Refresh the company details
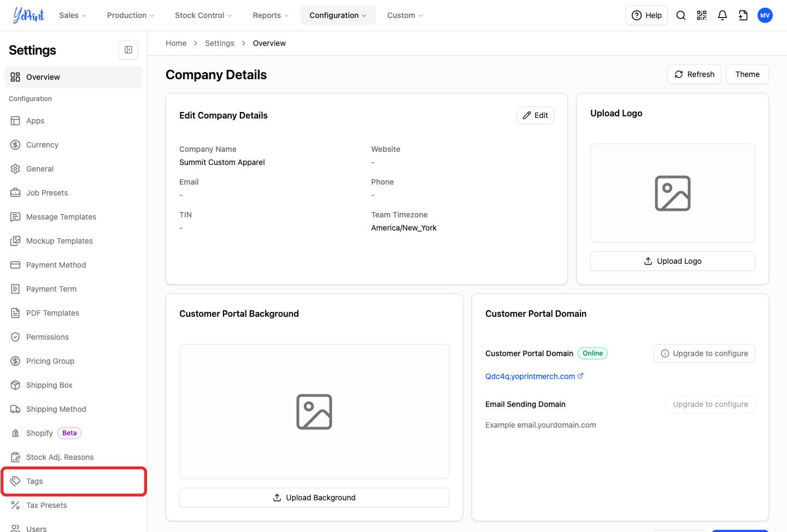The height and width of the screenshot is (532, 787). (x=694, y=74)
